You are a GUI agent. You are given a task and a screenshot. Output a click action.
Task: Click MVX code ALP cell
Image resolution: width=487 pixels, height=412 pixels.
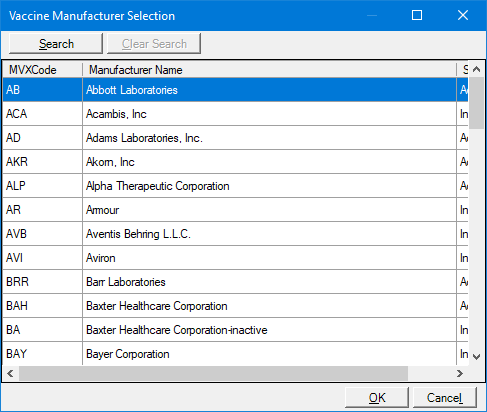(x=43, y=186)
